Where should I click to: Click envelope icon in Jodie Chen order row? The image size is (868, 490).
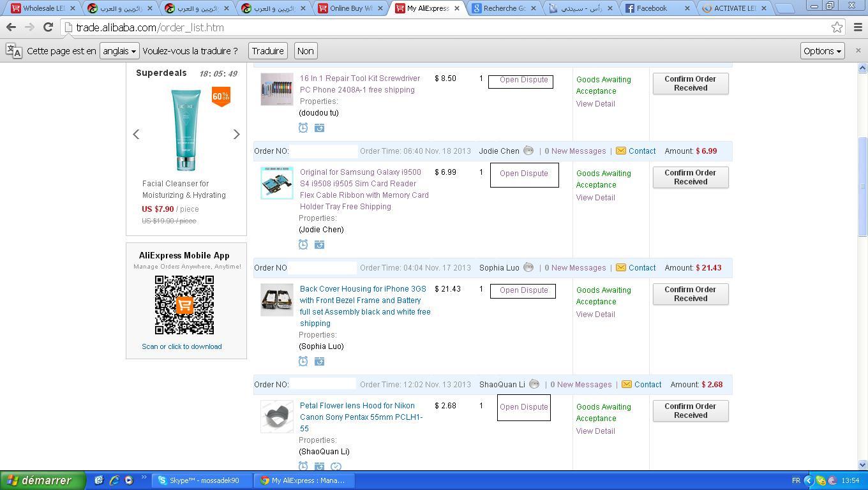(621, 151)
